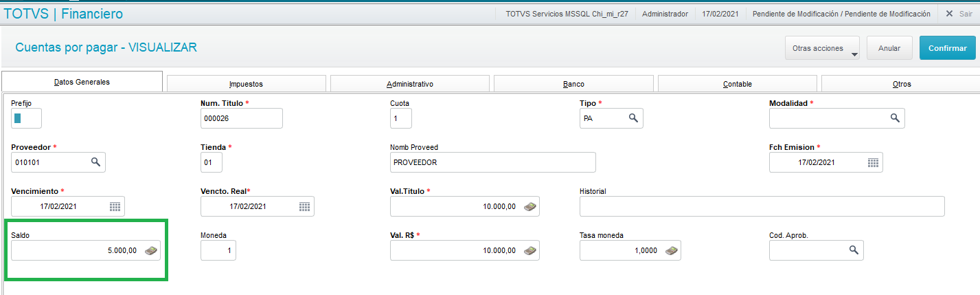The width and height of the screenshot is (980, 295).
Task: Click the Confirmar button
Action: (947, 48)
